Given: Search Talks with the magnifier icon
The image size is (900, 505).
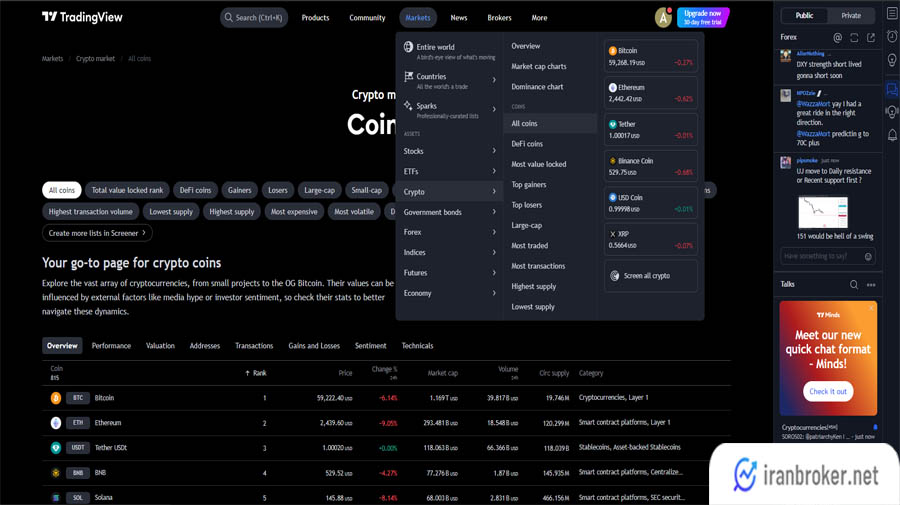Looking at the screenshot, I should [854, 285].
